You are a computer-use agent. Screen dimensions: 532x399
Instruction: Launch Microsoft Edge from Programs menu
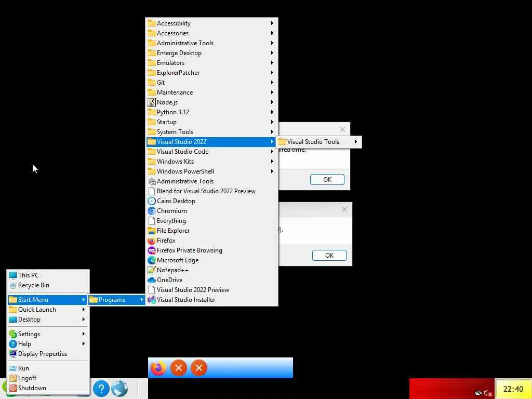212,260
